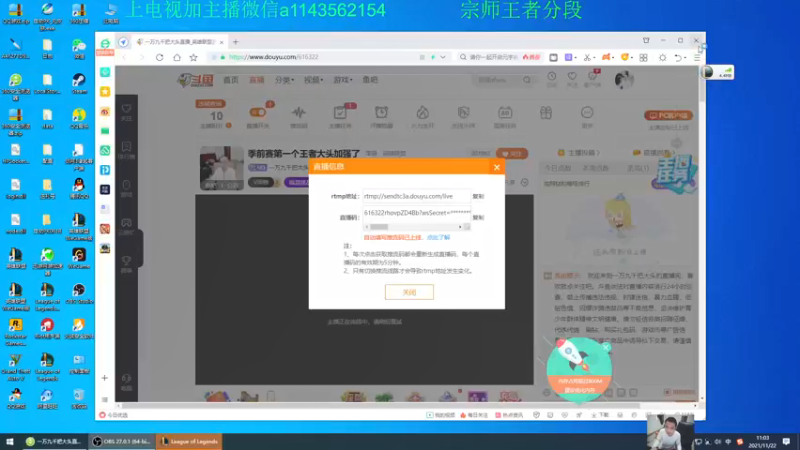Open the flame boost icon
This screenshot has height=450, width=800.
pyautogui.click(x=422, y=113)
